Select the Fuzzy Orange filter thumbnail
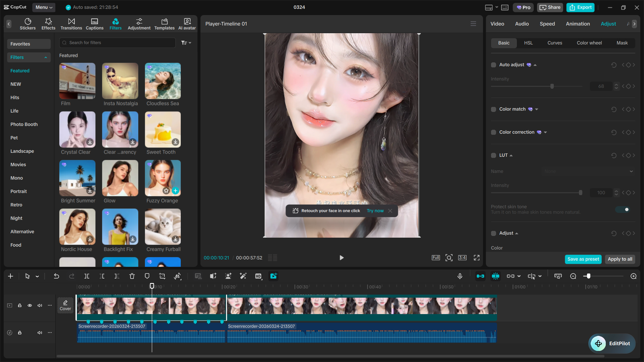 [163, 178]
